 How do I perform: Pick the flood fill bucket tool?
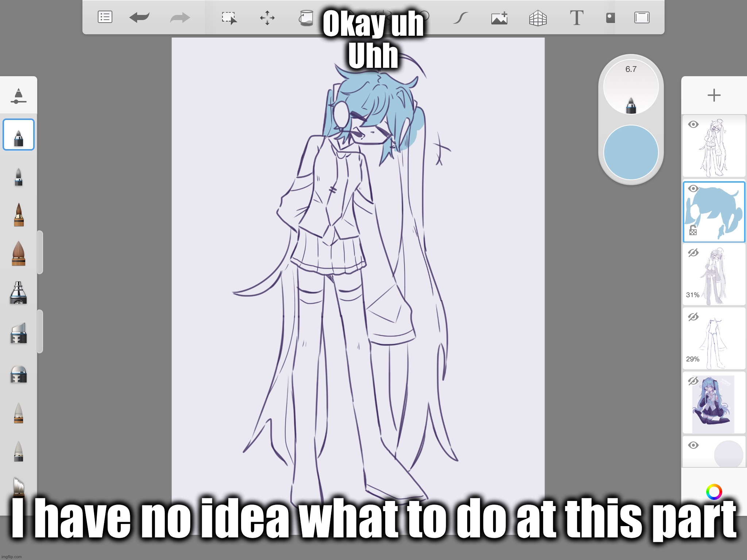pos(306,18)
